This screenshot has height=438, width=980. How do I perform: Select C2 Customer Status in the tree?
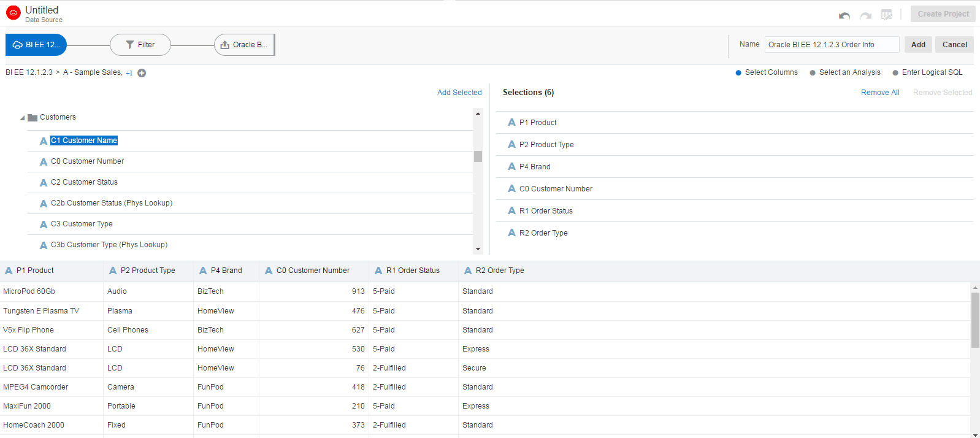click(84, 182)
